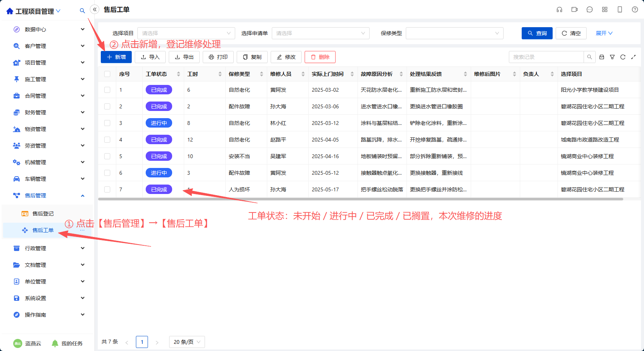
Task: Open the chat message icon
Action: tap(590, 10)
